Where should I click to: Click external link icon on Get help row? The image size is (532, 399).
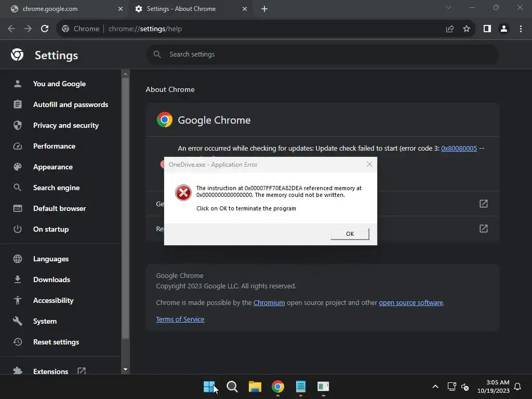[484, 204]
